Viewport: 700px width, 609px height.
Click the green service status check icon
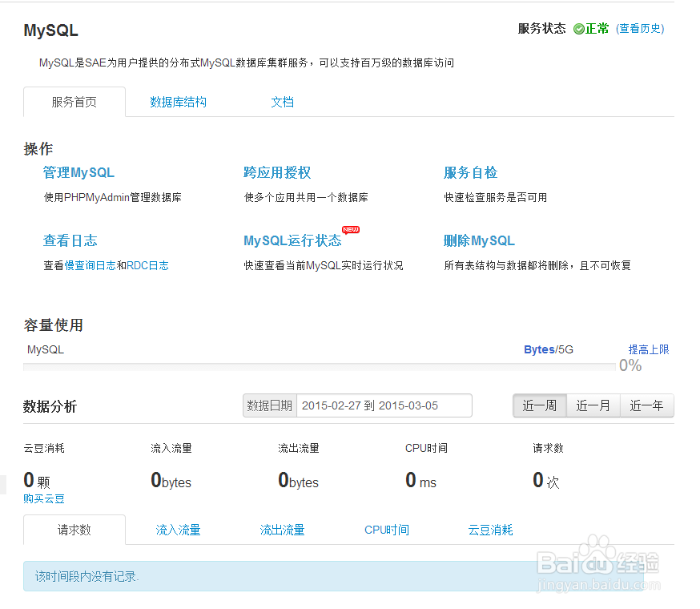click(578, 29)
